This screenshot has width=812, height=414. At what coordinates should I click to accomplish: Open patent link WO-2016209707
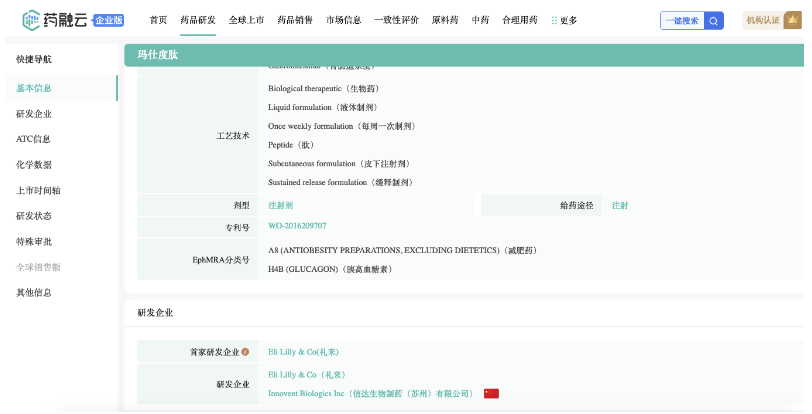[297, 226]
